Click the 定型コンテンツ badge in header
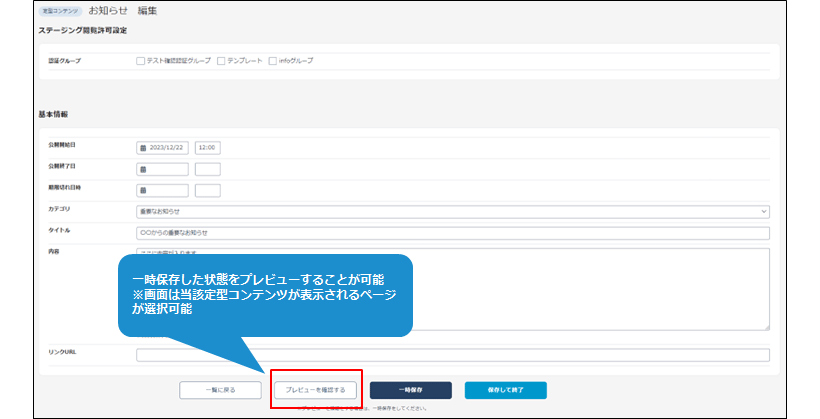This screenshot has width=820, height=419. (61, 11)
